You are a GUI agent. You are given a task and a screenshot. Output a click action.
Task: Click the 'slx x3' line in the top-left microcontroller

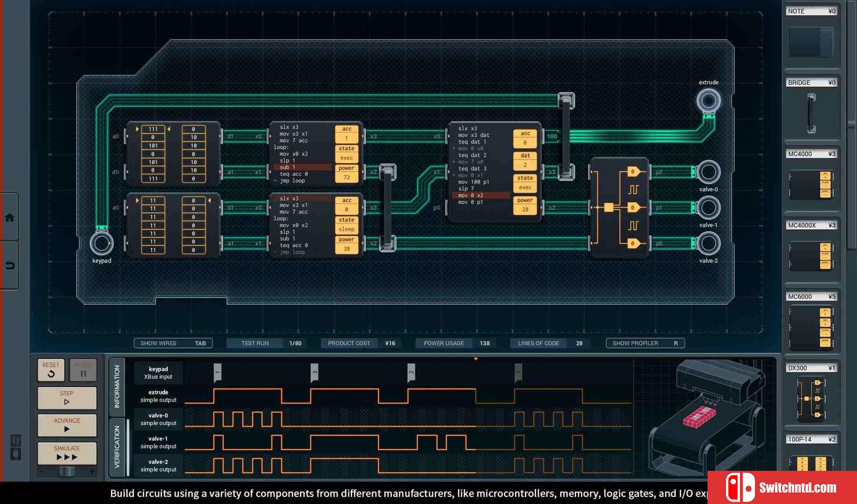289,127
